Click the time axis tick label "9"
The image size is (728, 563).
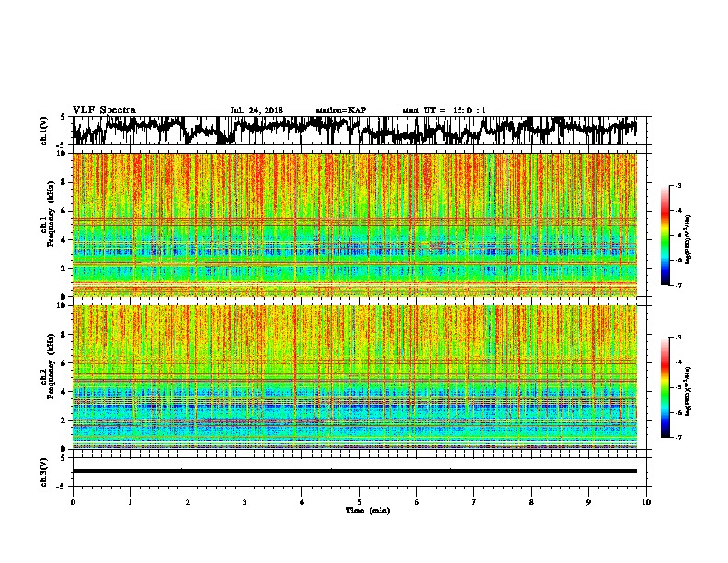point(588,502)
